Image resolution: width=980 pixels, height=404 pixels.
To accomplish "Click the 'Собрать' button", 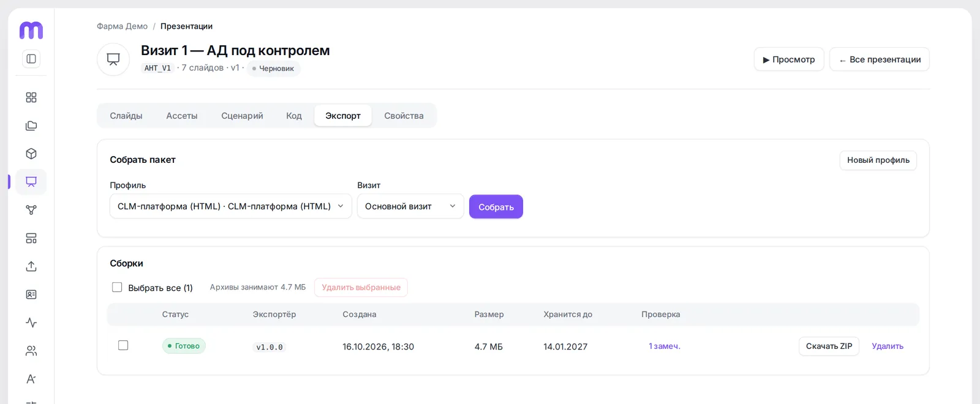I will click(x=496, y=207).
